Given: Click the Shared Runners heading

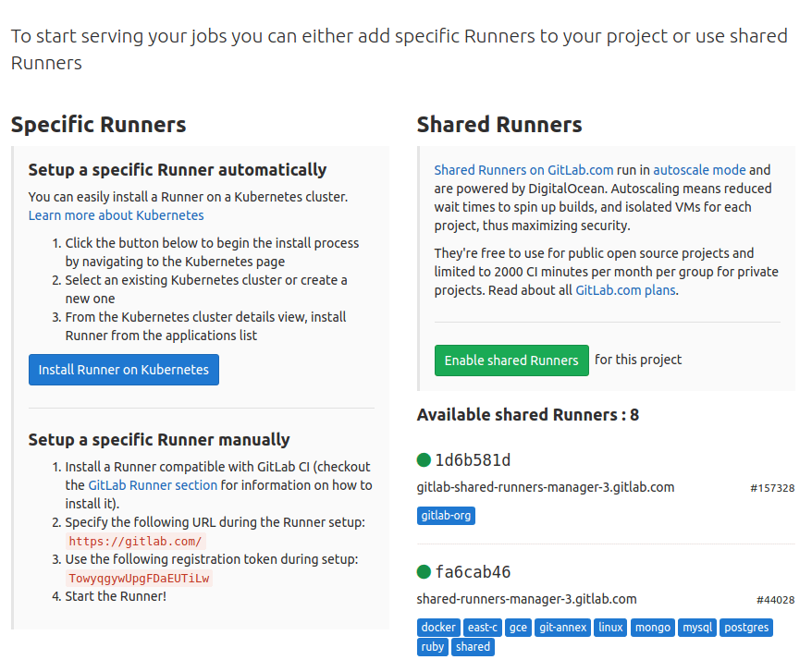Looking at the screenshot, I should (499, 125).
